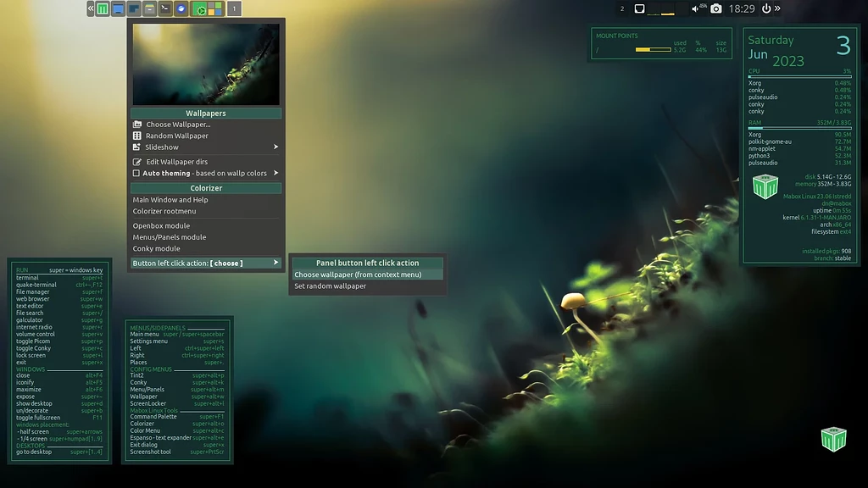The width and height of the screenshot is (868, 488).
Task: Expand the Button left click action chooser
Action: click(205, 263)
